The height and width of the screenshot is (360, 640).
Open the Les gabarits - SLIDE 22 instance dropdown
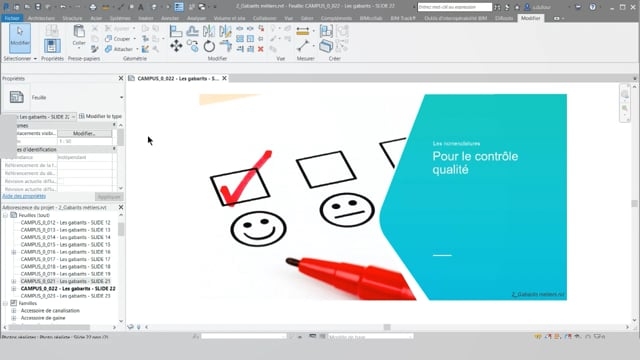pyautogui.click(x=73, y=117)
